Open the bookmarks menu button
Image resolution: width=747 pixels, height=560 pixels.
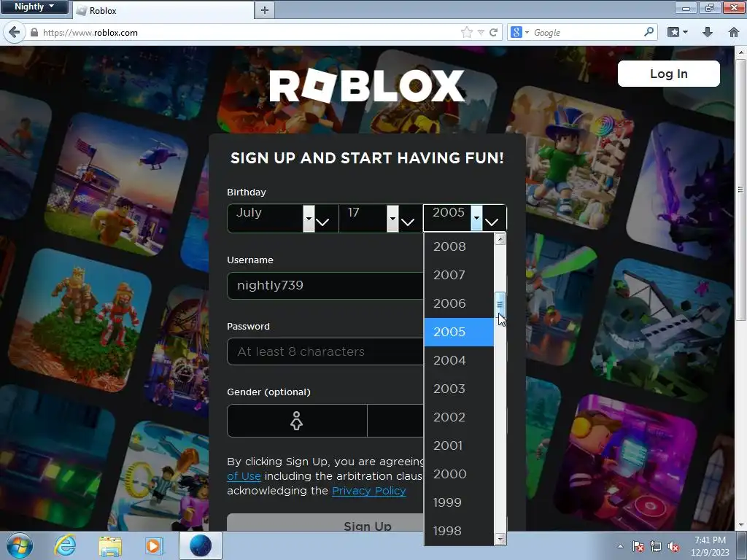(x=678, y=32)
